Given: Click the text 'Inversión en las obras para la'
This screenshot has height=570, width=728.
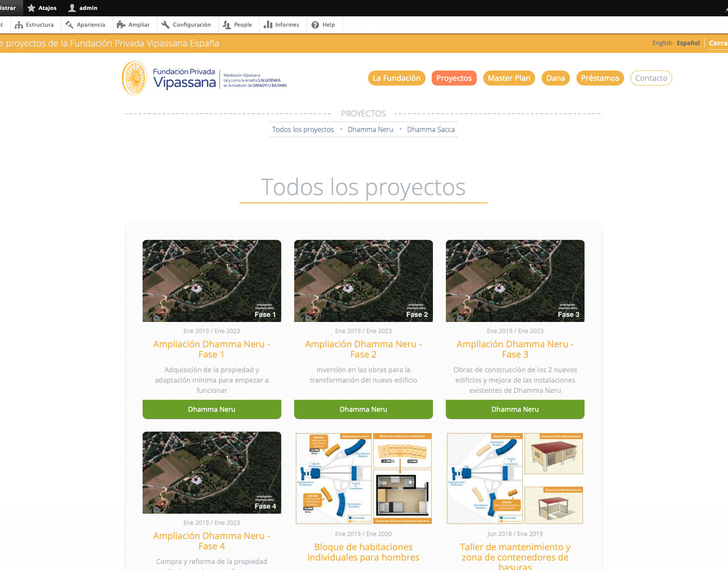Looking at the screenshot, I should click(x=363, y=370).
